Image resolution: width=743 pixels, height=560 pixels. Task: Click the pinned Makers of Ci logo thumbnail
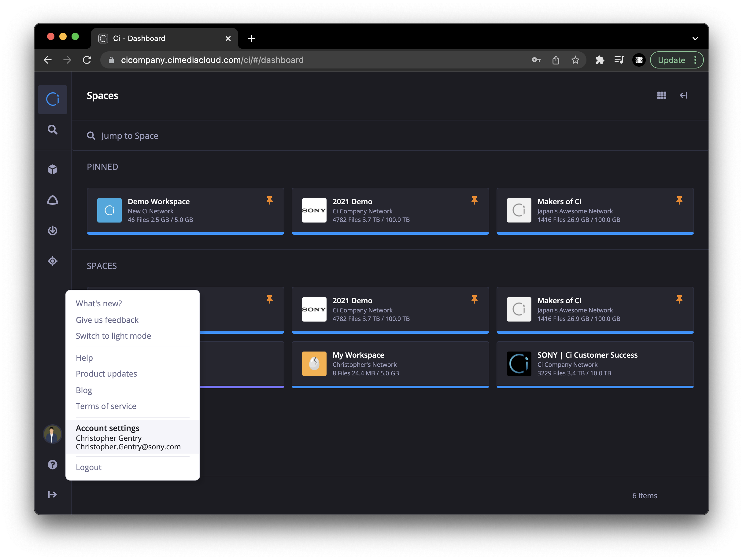click(519, 210)
